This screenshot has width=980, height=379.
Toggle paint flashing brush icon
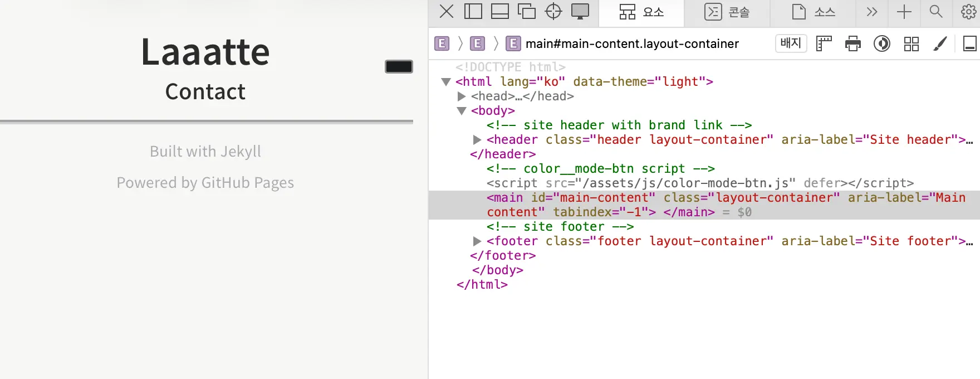940,43
